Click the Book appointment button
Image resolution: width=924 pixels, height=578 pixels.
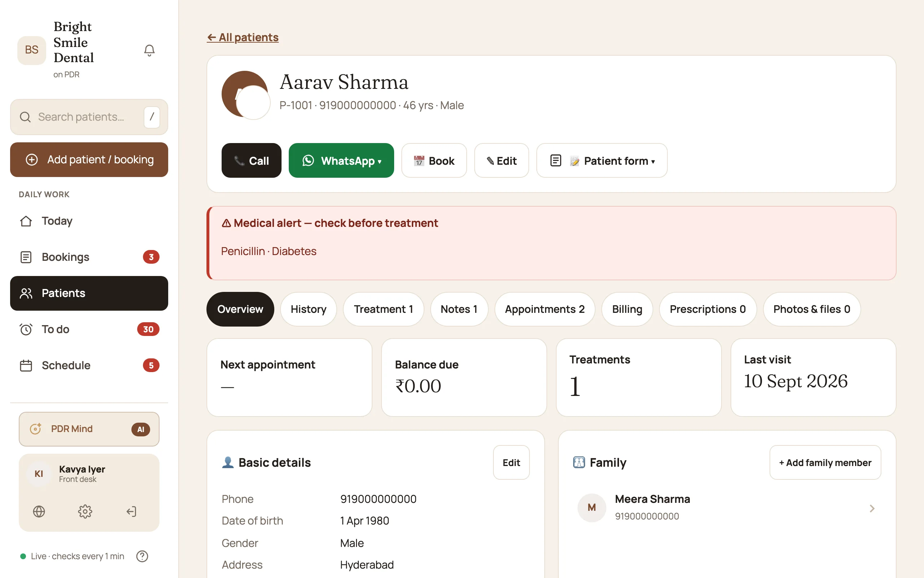coord(434,160)
